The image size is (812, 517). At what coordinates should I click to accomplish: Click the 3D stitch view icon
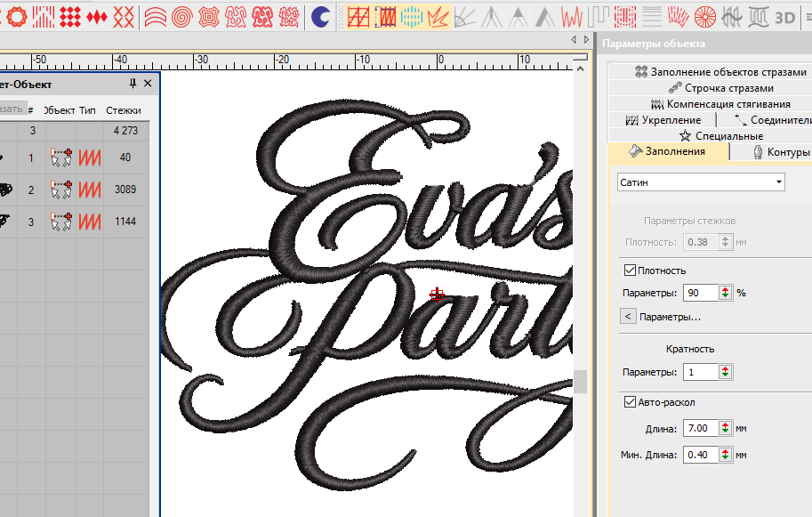784,16
